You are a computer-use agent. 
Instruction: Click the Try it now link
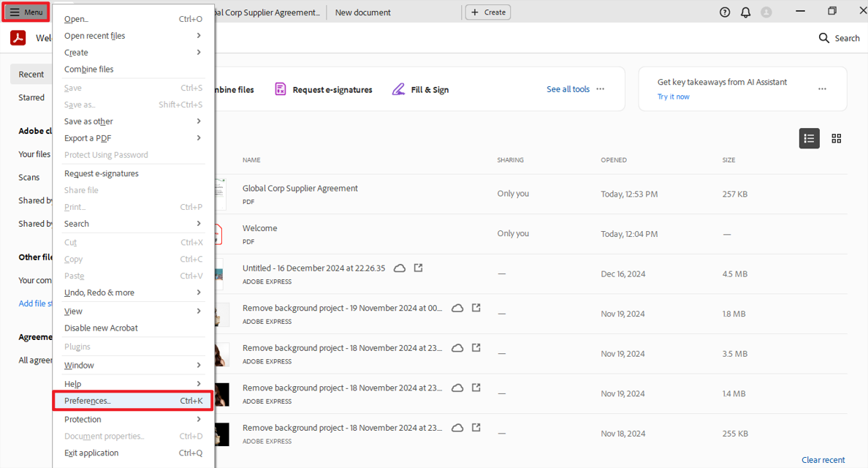[673, 97]
